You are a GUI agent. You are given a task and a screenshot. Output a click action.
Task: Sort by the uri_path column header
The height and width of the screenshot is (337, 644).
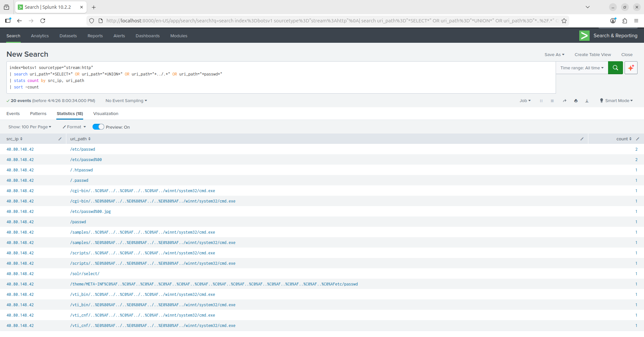click(x=80, y=139)
